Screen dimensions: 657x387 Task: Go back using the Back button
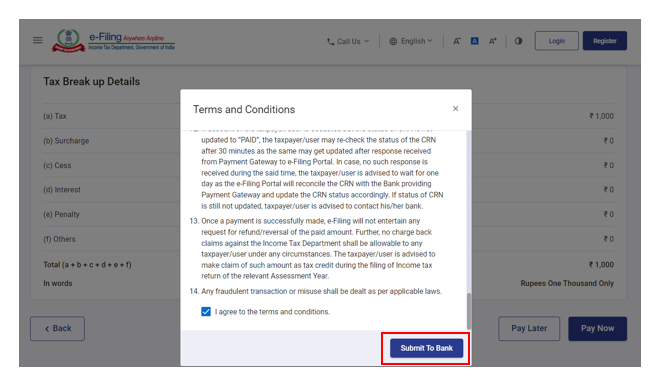[57, 328]
